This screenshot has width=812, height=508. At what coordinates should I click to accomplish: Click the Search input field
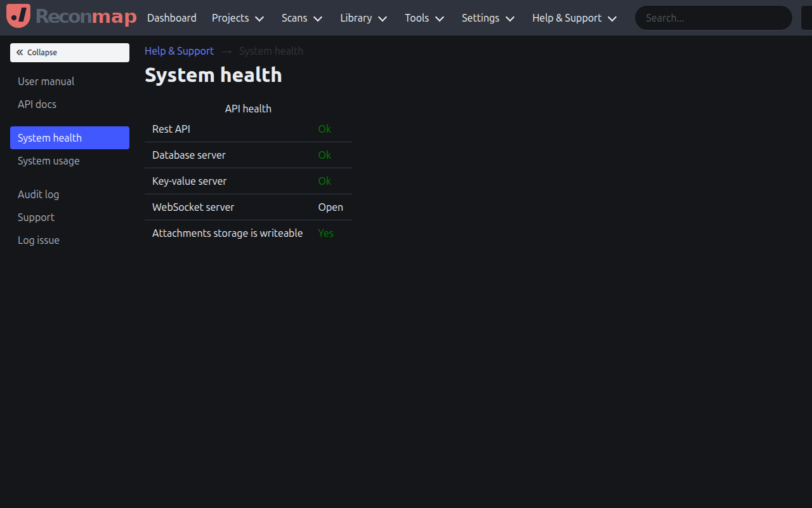point(713,18)
